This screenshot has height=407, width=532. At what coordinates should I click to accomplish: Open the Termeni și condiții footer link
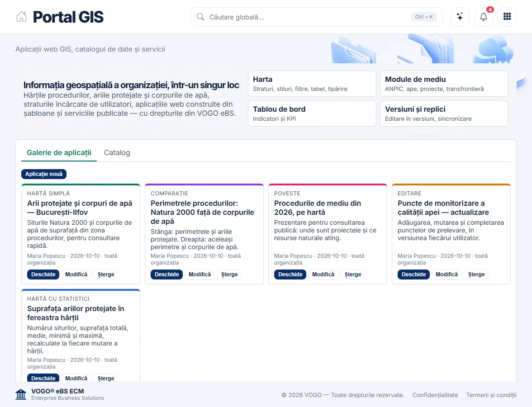click(491, 395)
